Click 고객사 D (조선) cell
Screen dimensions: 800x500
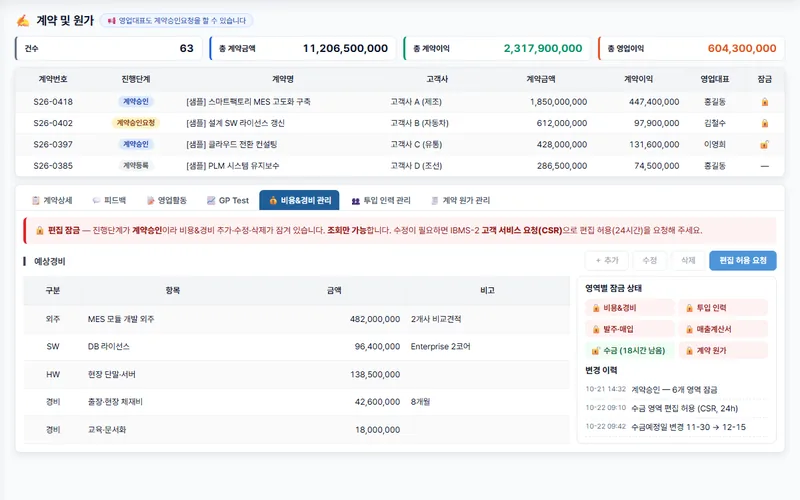point(416,166)
